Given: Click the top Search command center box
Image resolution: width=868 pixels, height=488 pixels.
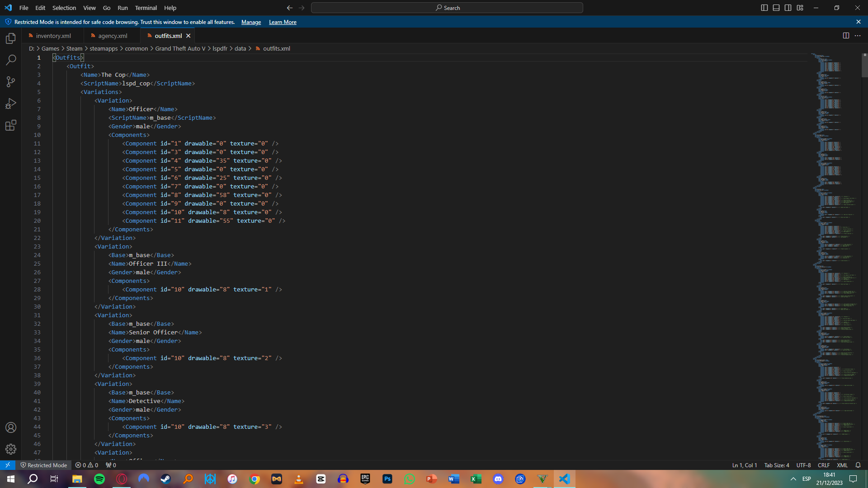Looking at the screenshot, I should pos(447,8).
